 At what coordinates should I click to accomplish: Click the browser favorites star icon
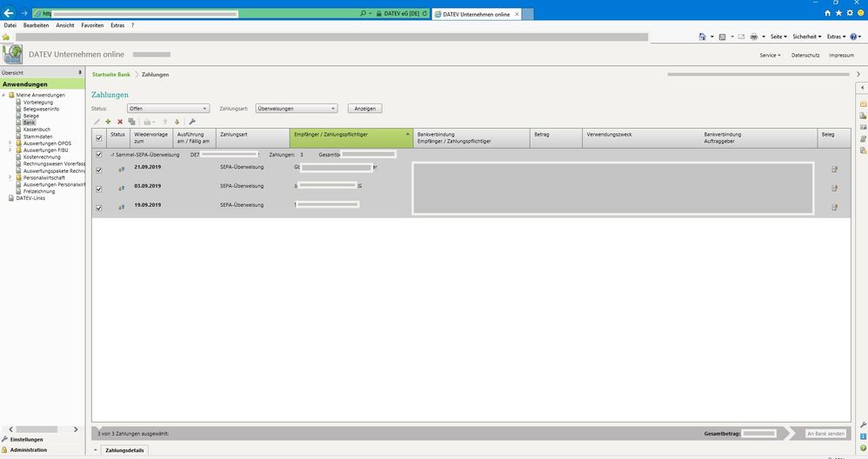[838, 13]
